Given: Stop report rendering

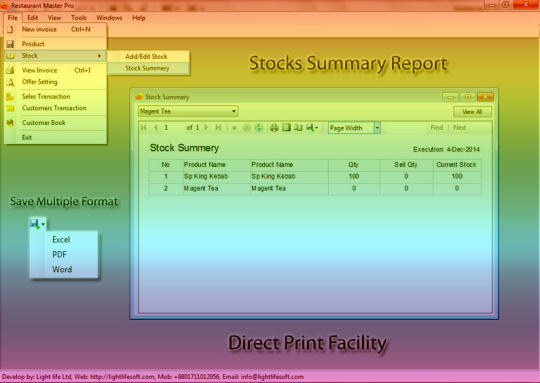Looking at the screenshot, I should (x=247, y=128).
